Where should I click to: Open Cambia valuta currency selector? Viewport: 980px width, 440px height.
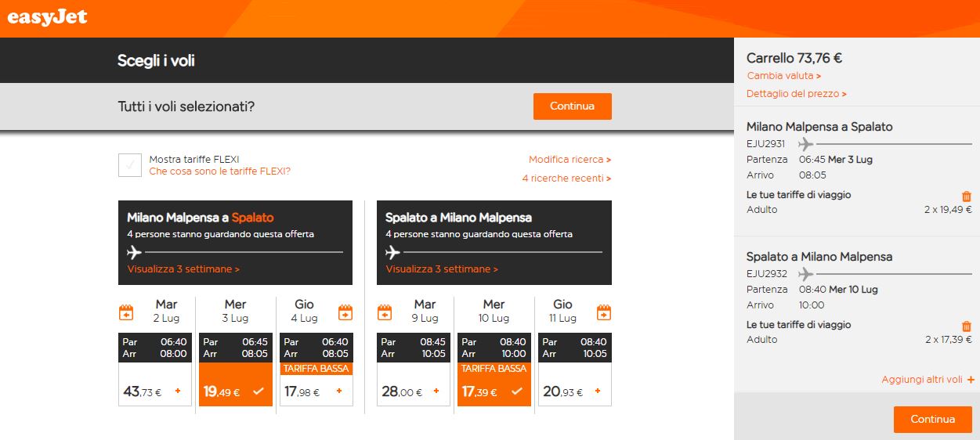click(784, 76)
